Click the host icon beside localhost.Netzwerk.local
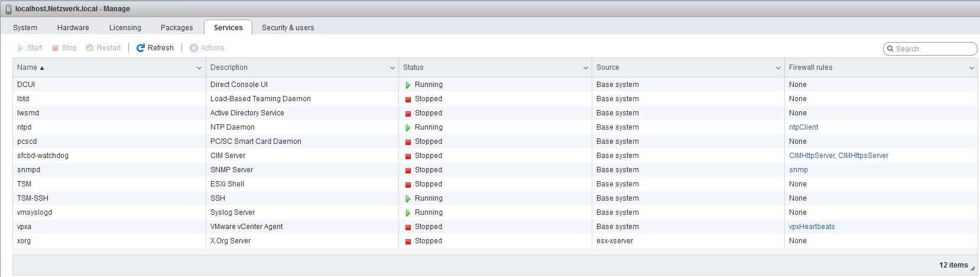 8,9
